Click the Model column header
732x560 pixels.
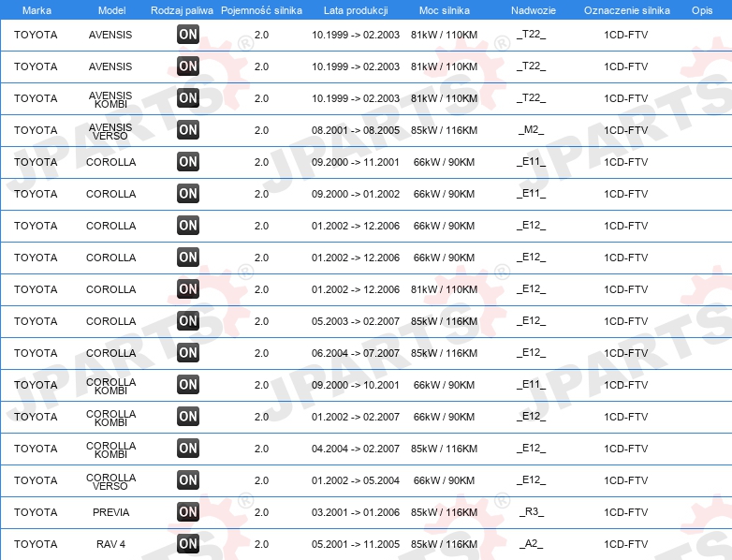click(x=111, y=10)
